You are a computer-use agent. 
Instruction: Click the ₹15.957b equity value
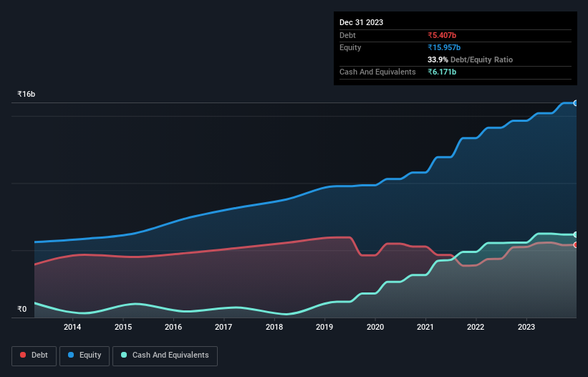tap(444, 47)
